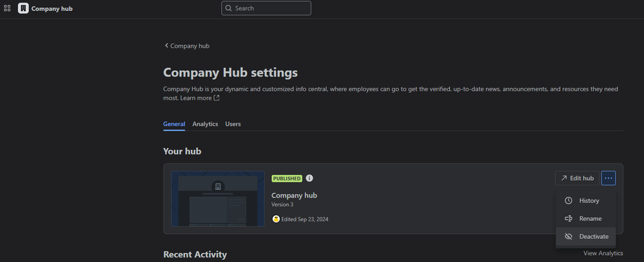This screenshot has height=262, width=644.
Task: Click the 'Recent Activity' heading
Action: 195,254
